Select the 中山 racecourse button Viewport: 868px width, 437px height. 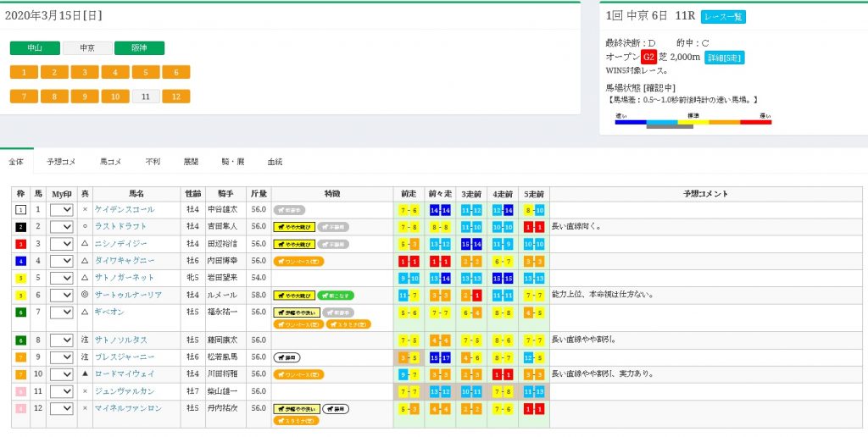35,48
